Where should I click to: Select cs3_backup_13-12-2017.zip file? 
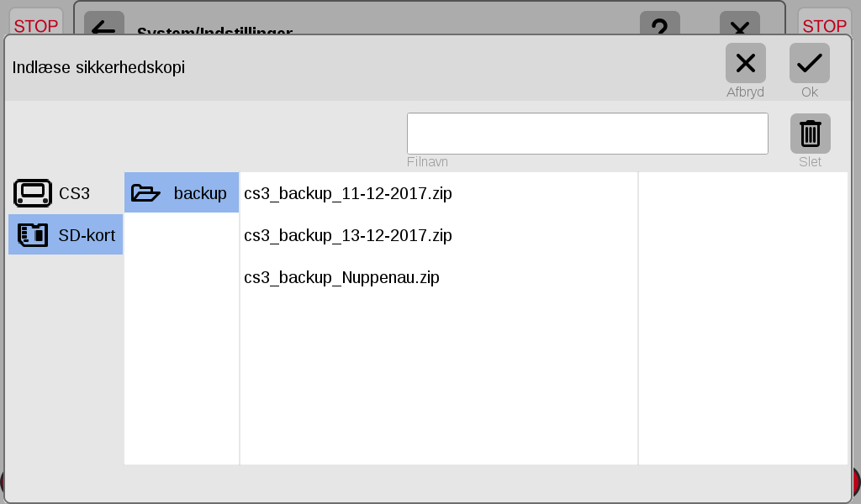pos(347,235)
